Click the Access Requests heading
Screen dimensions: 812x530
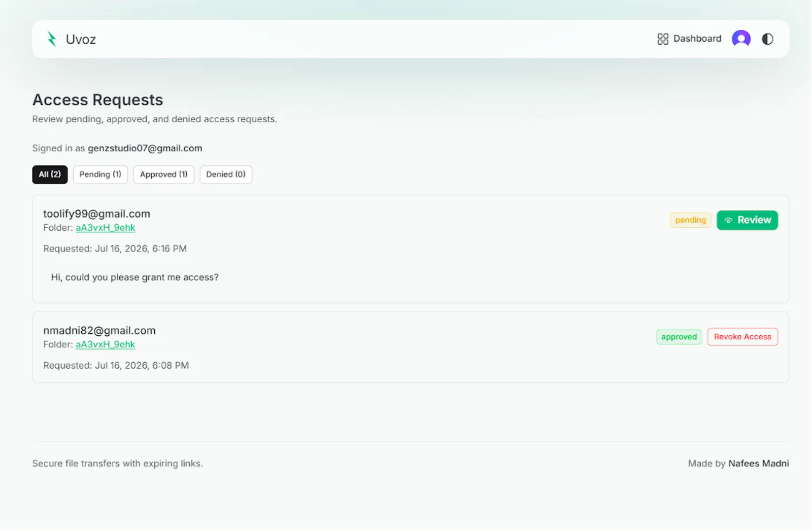click(97, 100)
